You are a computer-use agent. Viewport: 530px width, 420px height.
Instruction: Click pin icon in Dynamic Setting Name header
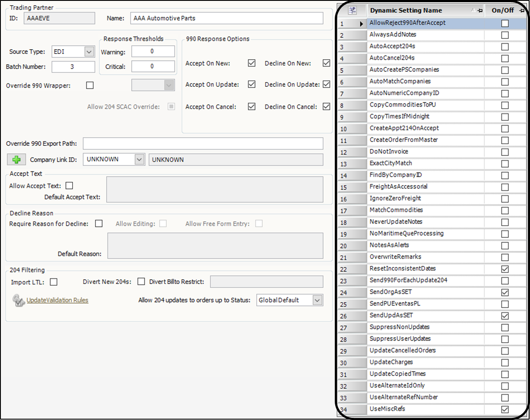480,11
